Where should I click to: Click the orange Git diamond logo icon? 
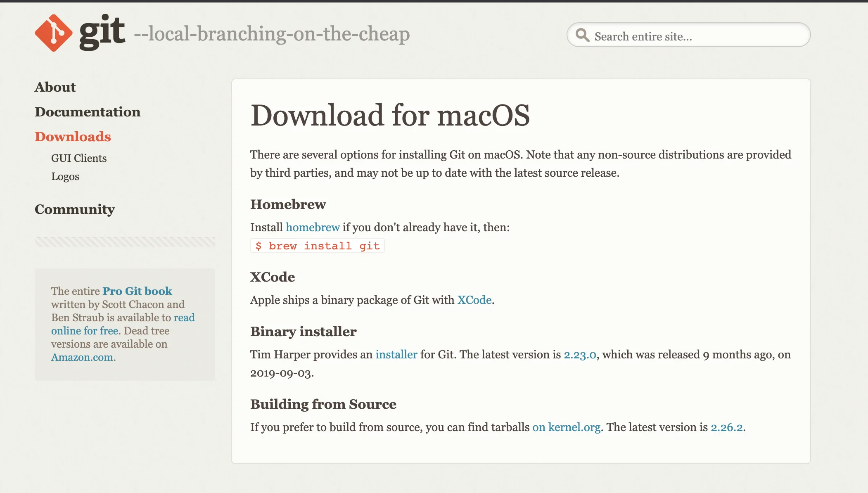(53, 33)
